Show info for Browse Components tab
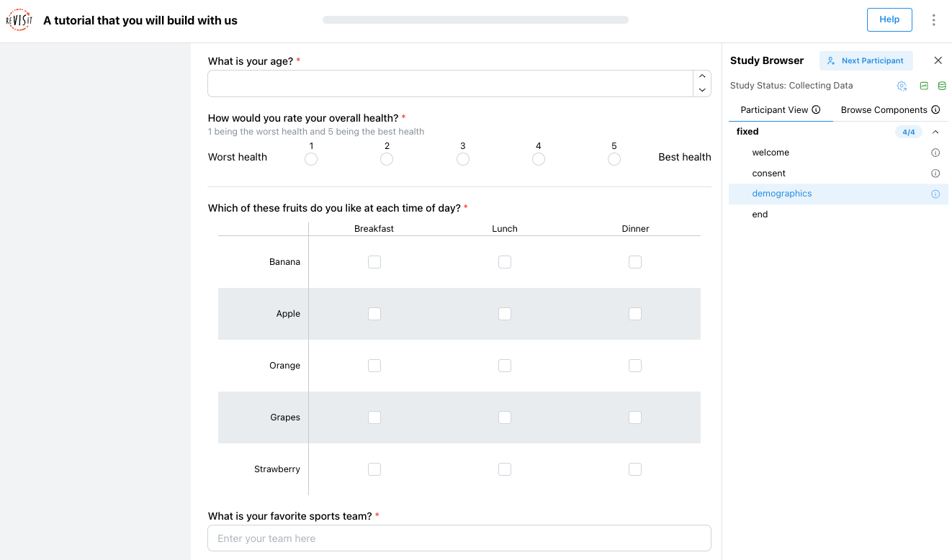 (935, 110)
